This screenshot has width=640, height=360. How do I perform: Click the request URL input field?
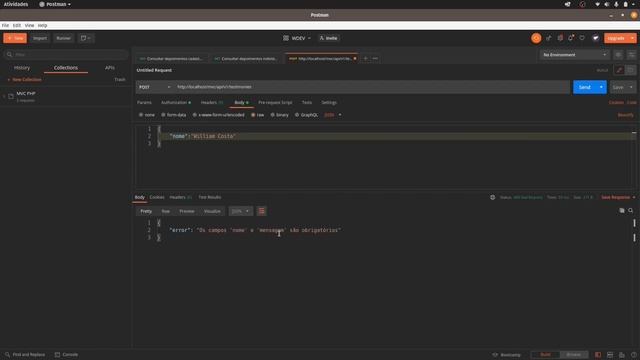[371, 87]
